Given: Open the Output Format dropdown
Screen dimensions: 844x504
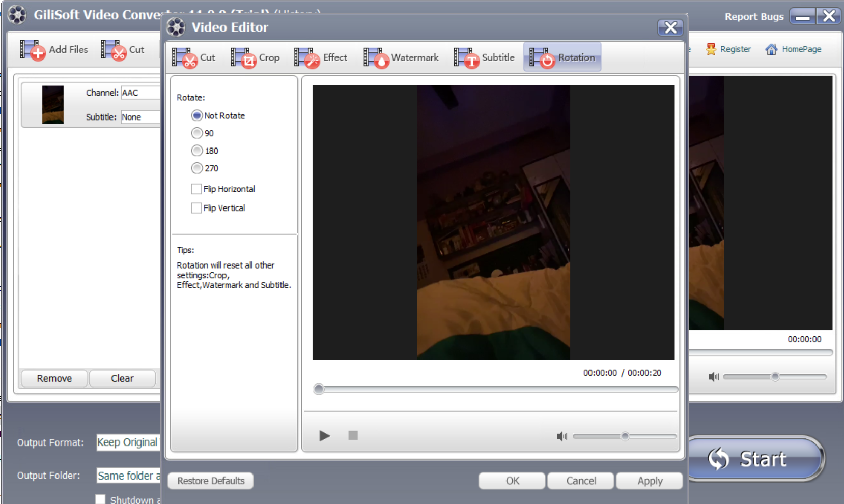Looking at the screenshot, I should click(128, 442).
